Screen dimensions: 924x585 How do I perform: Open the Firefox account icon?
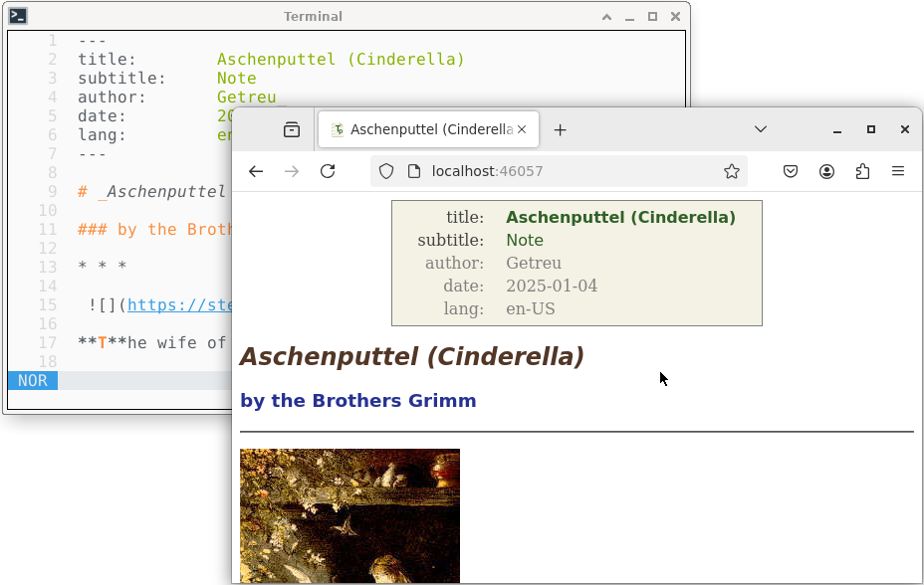click(x=826, y=171)
